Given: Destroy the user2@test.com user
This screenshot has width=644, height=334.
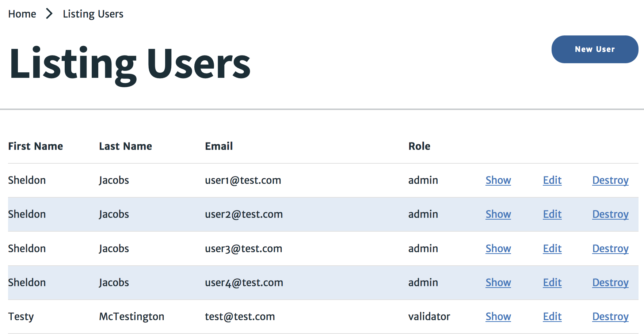Looking at the screenshot, I should click(x=610, y=214).
